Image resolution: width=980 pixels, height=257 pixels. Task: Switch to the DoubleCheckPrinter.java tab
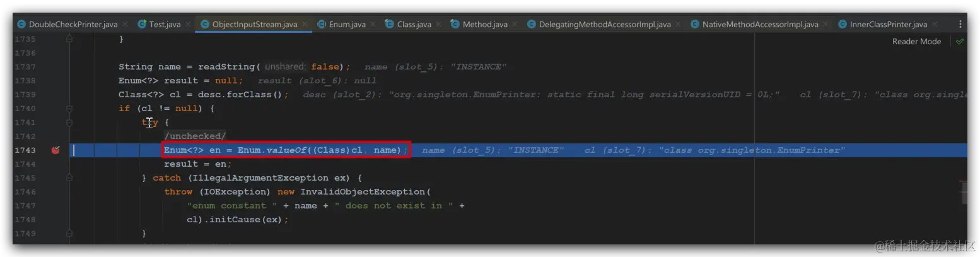click(73, 25)
